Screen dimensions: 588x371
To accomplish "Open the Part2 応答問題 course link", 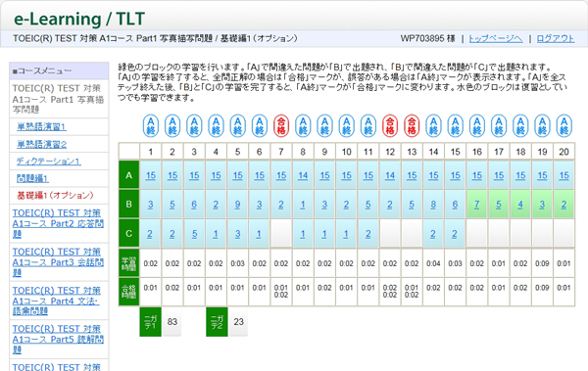I will tap(58, 223).
